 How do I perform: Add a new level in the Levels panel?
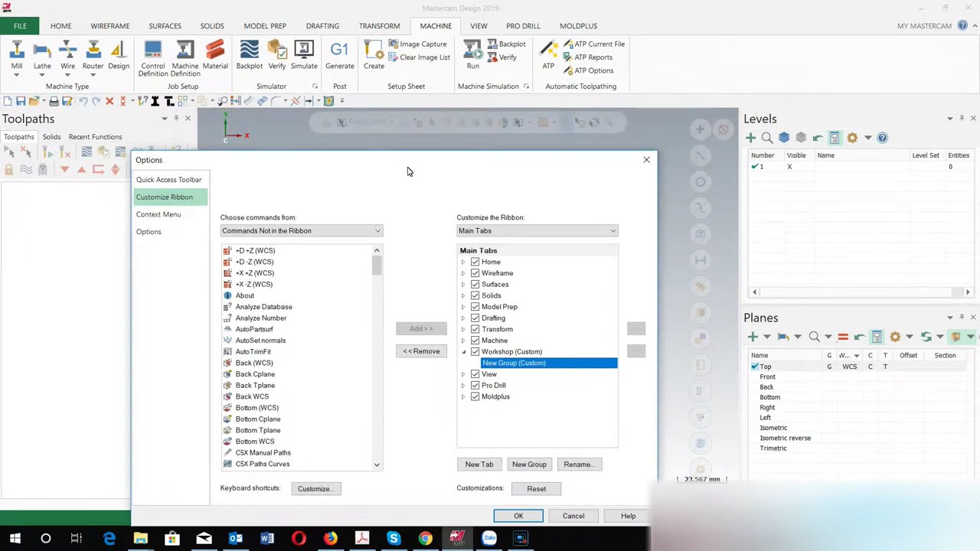pyautogui.click(x=750, y=138)
